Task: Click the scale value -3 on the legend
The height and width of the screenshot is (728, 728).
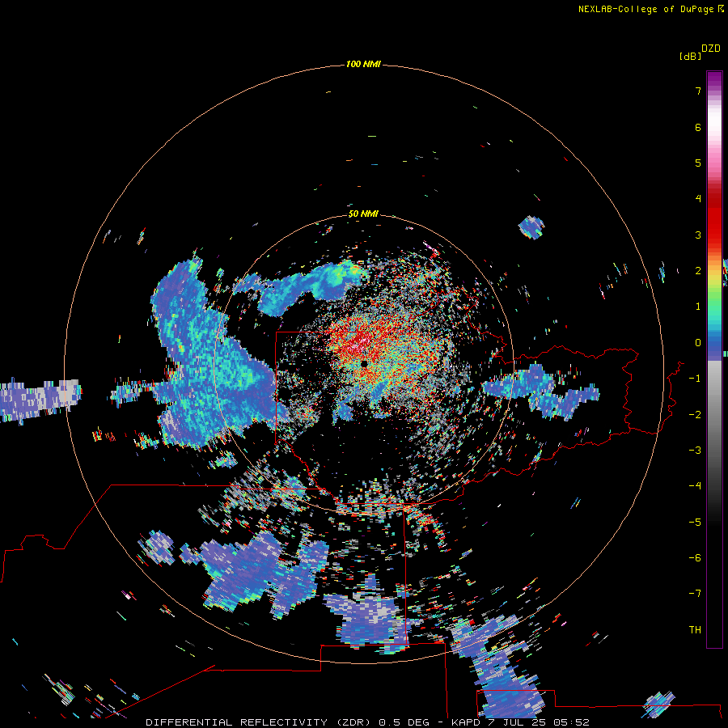Action: [x=695, y=451]
